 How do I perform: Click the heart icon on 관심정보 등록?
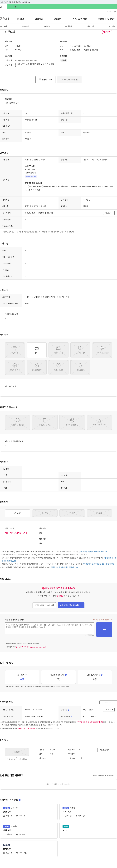click(x=40, y=80)
